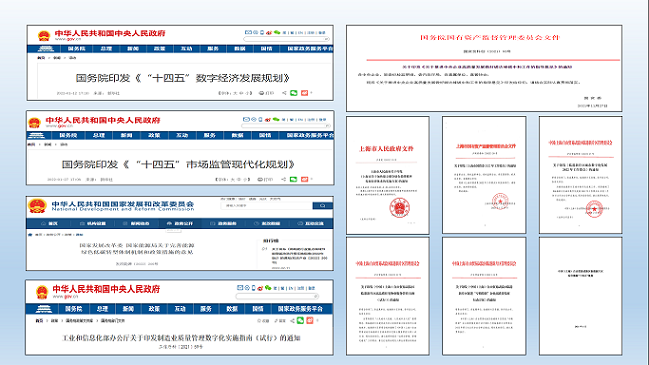
Task: Click the search input field on the NDRC page
Action: coord(267,205)
